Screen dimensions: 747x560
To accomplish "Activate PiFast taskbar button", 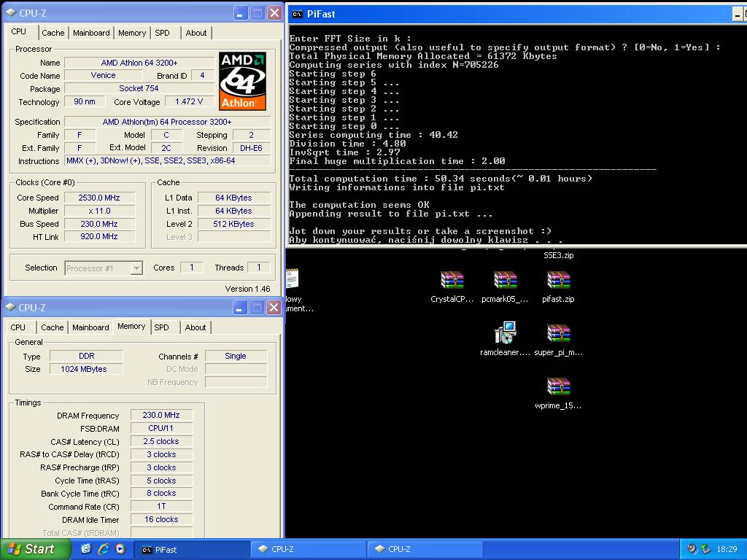I will (192, 550).
